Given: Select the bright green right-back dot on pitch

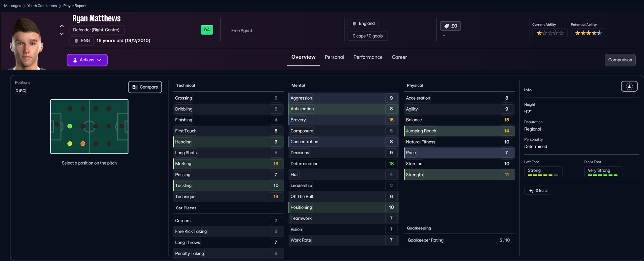Looking at the screenshot, I should click(70, 126).
